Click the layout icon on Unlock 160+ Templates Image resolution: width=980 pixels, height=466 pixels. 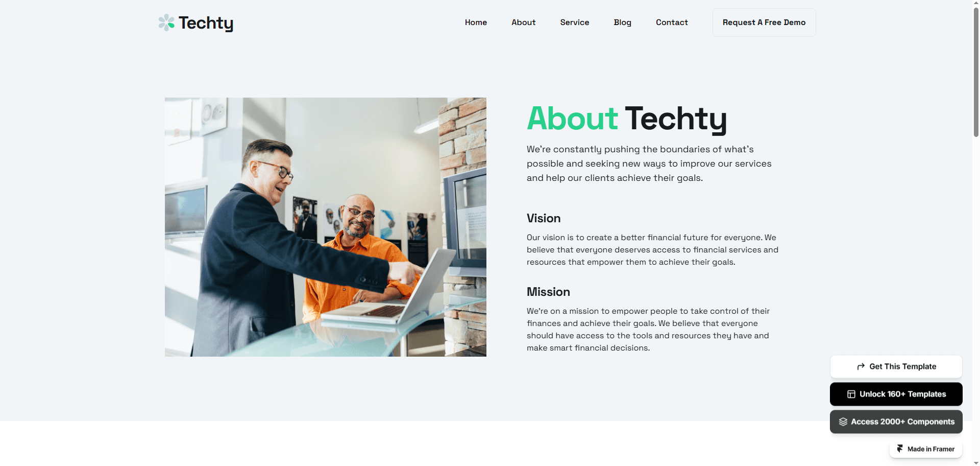click(851, 394)
